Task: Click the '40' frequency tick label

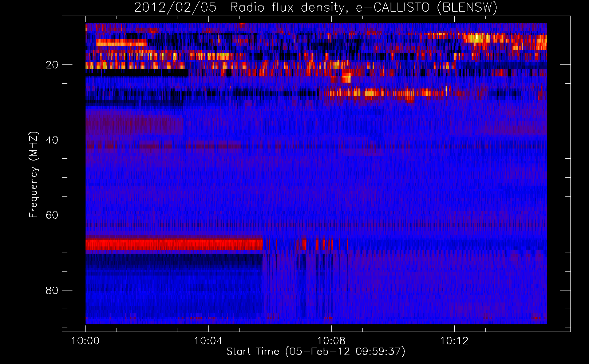Action: pyautogui.click(x=52, y=140)
